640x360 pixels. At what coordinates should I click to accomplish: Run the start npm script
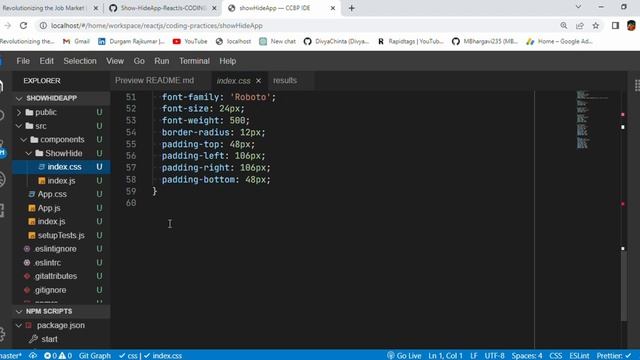point(61,339)
